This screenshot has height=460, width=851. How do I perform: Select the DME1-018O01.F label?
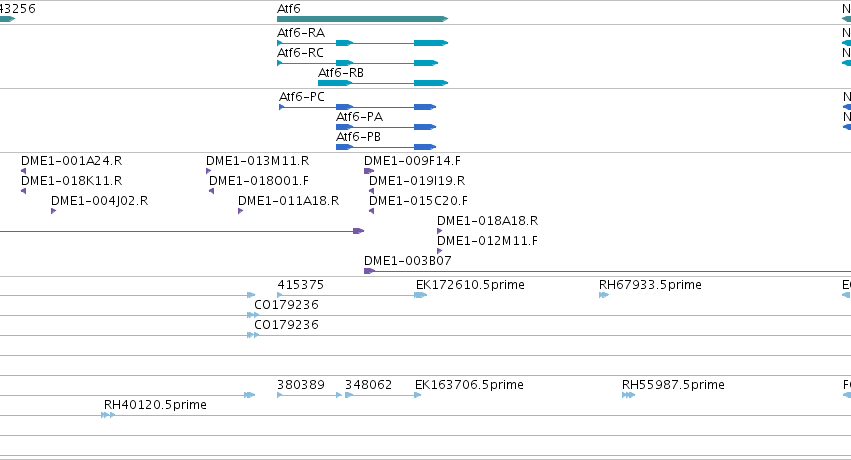coord(259,181)
